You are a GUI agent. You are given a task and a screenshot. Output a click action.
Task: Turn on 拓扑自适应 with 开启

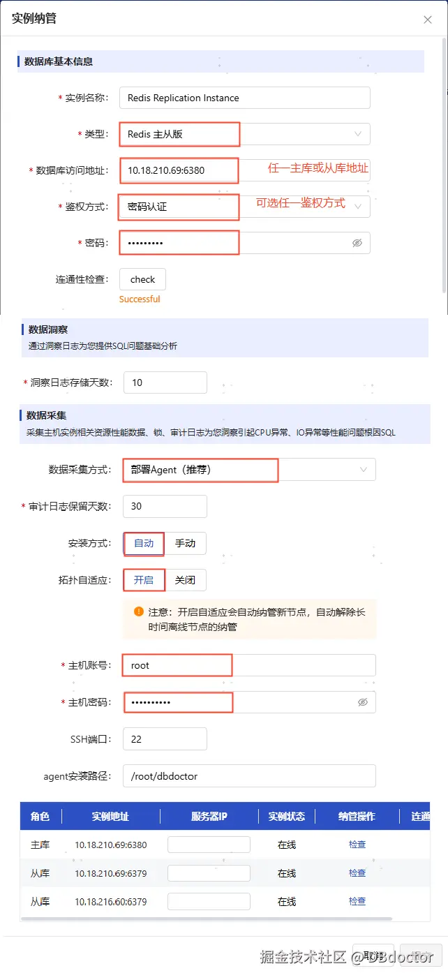(x=144, y=580)
